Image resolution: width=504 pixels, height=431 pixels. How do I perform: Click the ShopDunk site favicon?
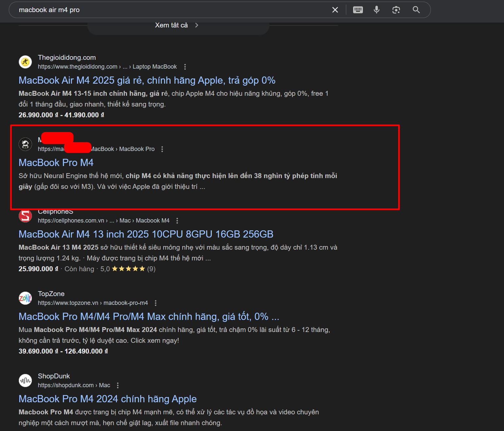(25, 380)
